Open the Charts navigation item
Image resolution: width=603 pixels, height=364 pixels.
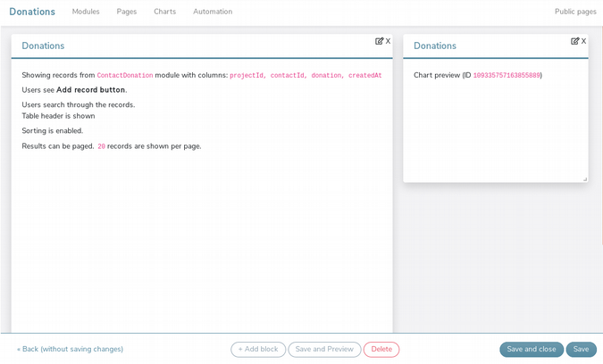click(x=164, y=12)
